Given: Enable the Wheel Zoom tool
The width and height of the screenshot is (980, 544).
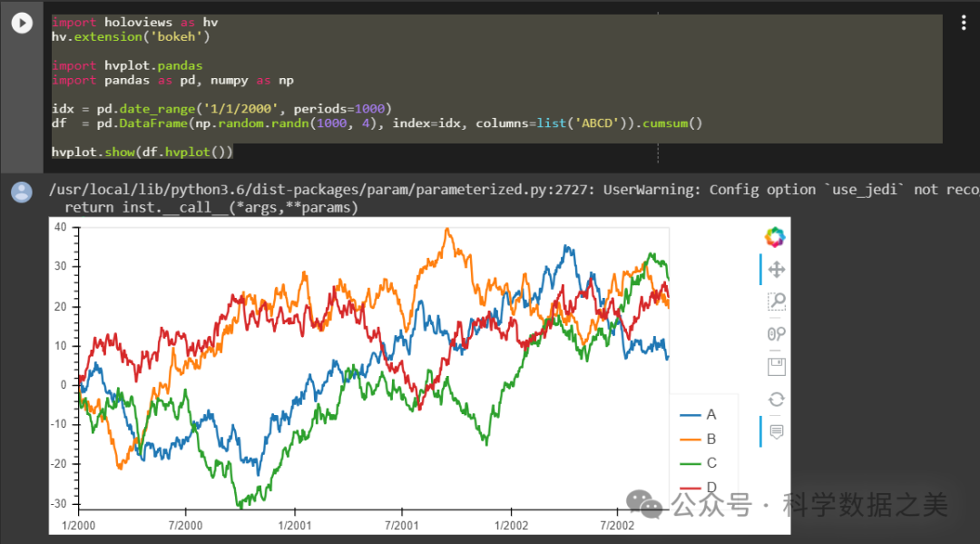Looking at the screenshot, I should (x=776, y=334).
